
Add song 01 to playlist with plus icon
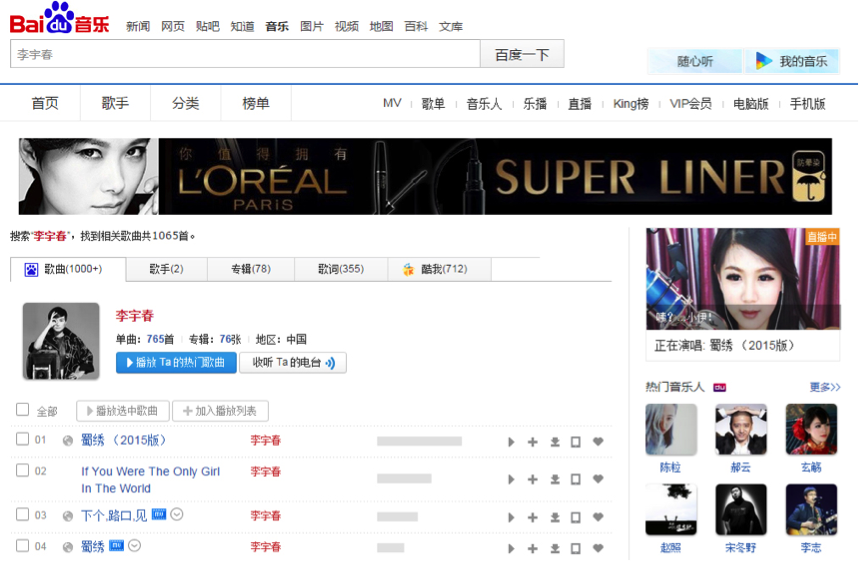coord(532,442)
